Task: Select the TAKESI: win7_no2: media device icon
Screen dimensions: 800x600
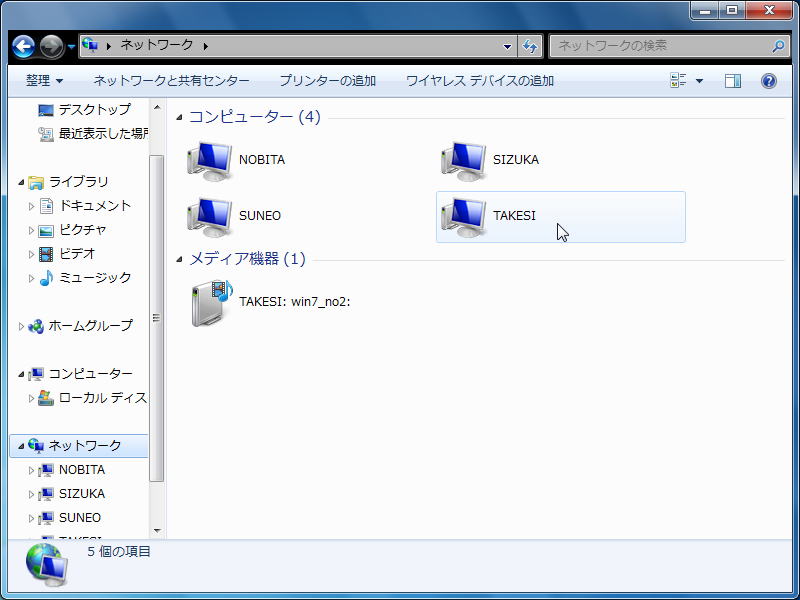Action: click(x=212, y=303)
